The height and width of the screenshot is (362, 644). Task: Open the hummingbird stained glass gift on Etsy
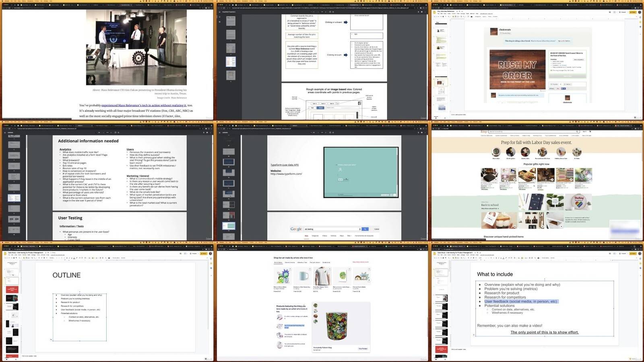[x=583, y=175]
